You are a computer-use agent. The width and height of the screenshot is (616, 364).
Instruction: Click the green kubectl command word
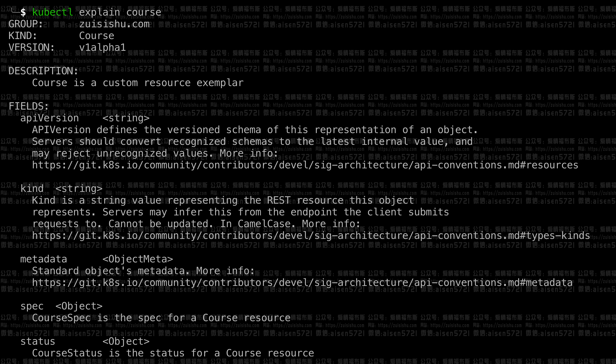(x=52, y=12)
